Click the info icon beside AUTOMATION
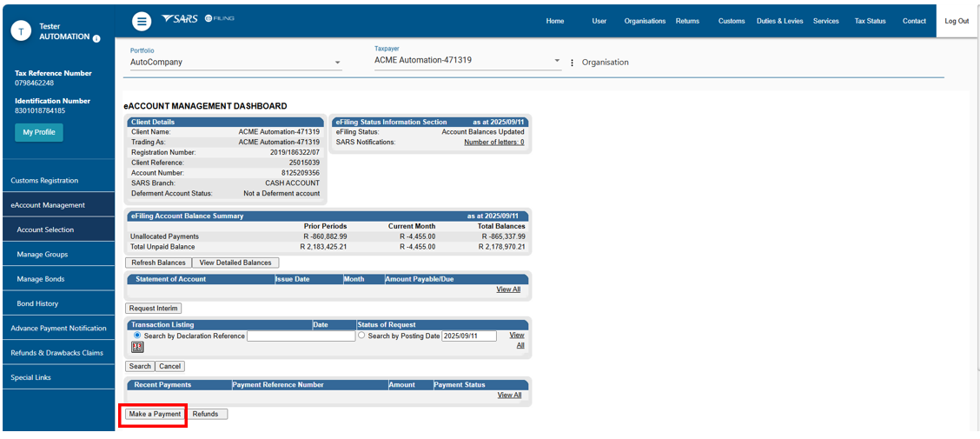Viewport: 980px width, 439px height. (96, 38)
